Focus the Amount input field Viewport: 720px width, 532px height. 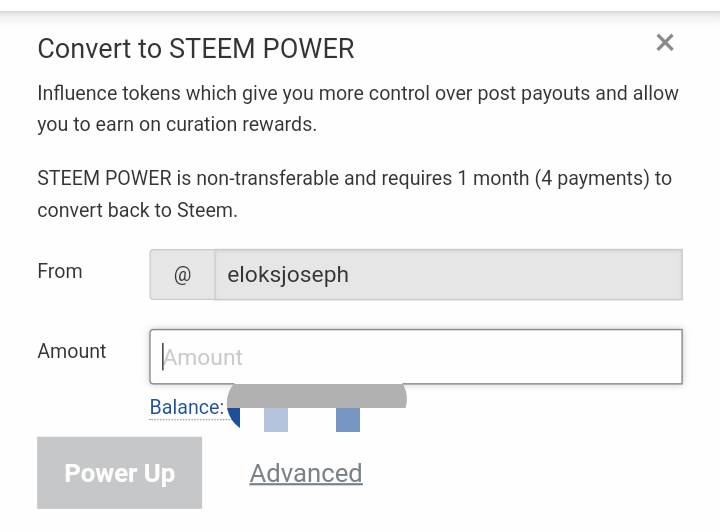click(416, 357)
